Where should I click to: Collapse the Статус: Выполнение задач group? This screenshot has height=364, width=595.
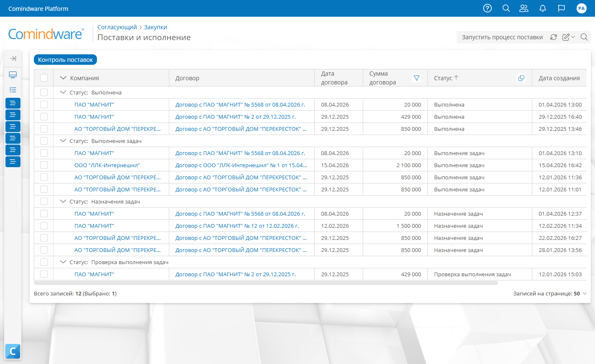(x=63, y=141)
